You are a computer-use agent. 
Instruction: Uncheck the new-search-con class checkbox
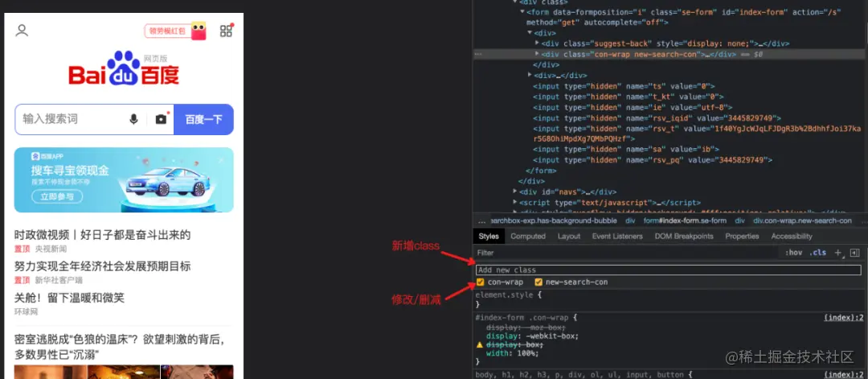(538, 282)
